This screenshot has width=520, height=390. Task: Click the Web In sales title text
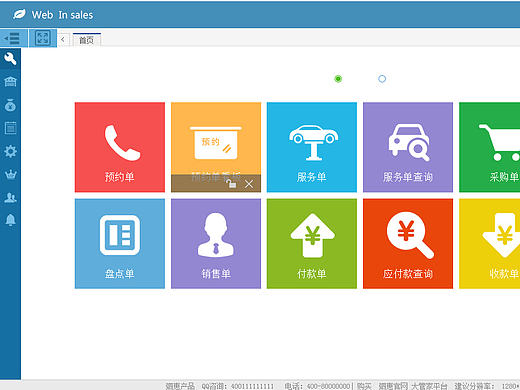(x=62, y=15)
